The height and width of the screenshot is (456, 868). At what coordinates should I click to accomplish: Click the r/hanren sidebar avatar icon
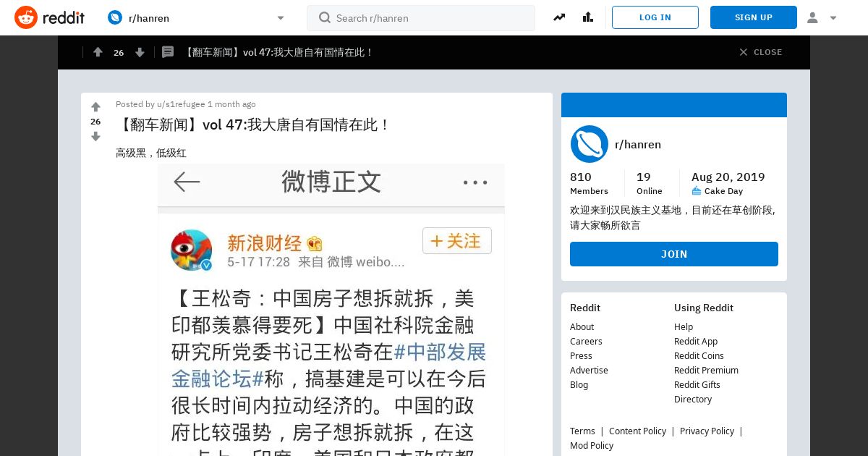[590, 144]
